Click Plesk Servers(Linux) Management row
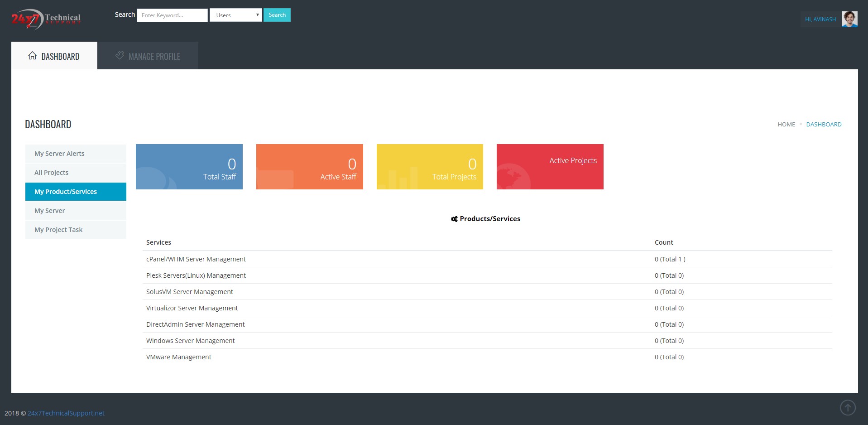 487,275
